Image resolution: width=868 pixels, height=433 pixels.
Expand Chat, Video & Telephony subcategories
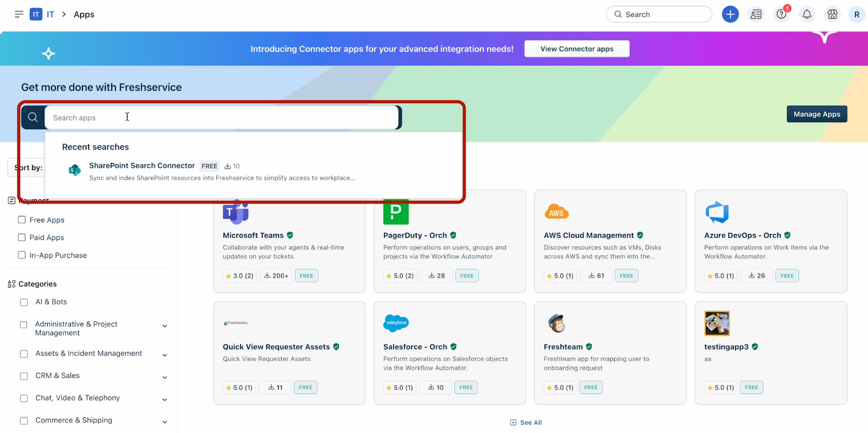point(165,400)
